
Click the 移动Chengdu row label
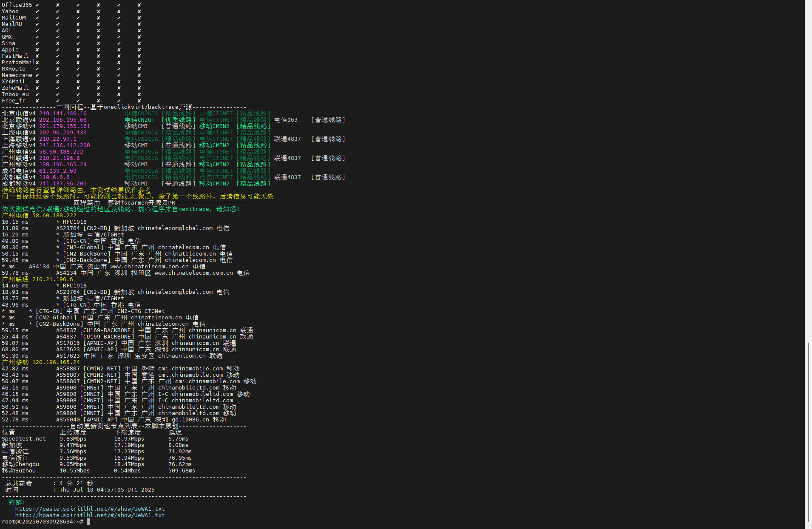point(20,464)
